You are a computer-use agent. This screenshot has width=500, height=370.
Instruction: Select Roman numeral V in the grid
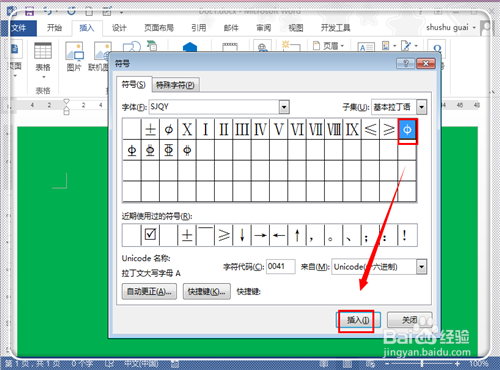(279, 129)
